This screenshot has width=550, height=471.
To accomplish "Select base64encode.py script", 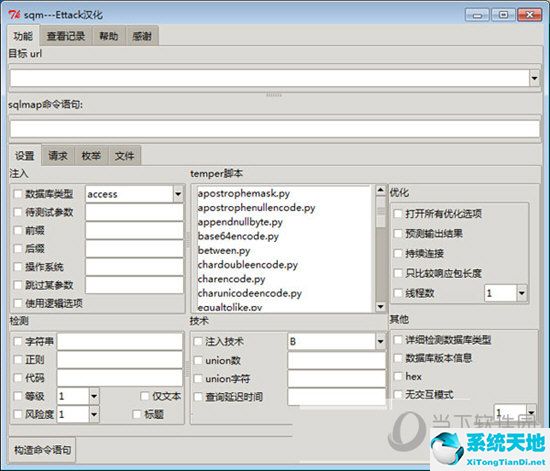I will coord(238,236).
